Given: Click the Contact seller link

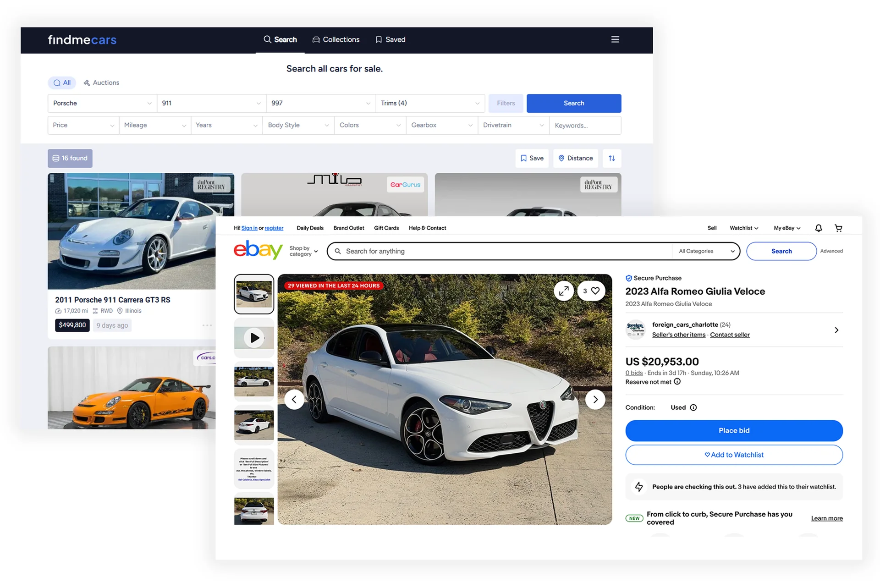Looking at the screenshot, I should (730, 335).
